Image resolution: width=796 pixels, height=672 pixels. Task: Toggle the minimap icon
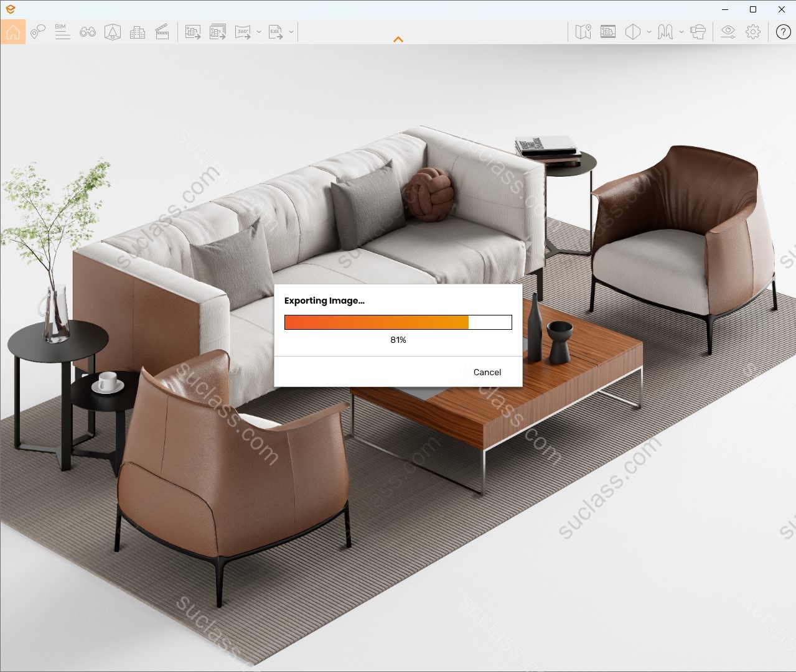pyautogui.click(x=583, y=32)
